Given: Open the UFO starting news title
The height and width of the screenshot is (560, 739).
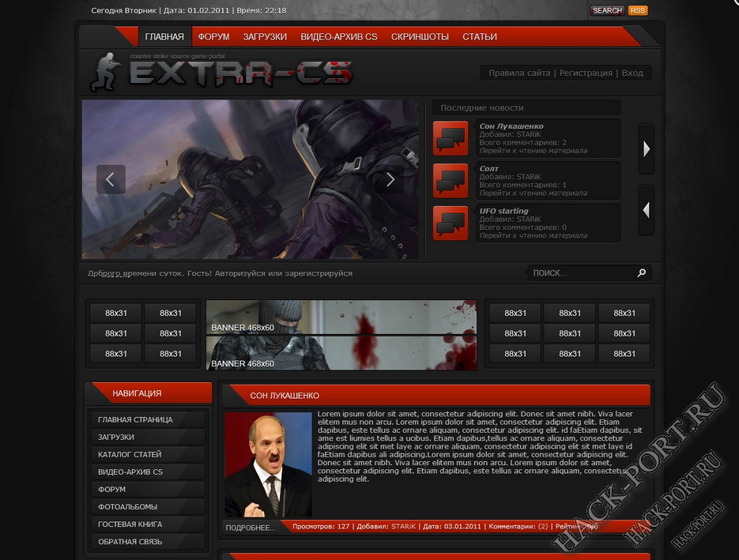Looking at the screenshot, I should pos(503,211).
